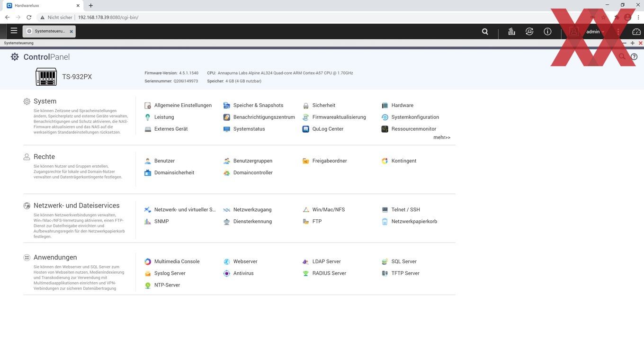This screenshot has height=350, width=644.
Task: Open the Antivirus icon
Action: tap(227, 273)
